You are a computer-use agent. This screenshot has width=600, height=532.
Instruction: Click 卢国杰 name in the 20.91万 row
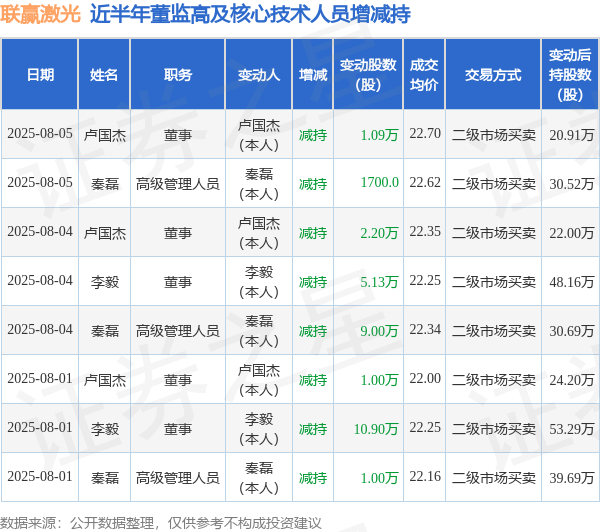pyautogui.click(x=104, y=135)
